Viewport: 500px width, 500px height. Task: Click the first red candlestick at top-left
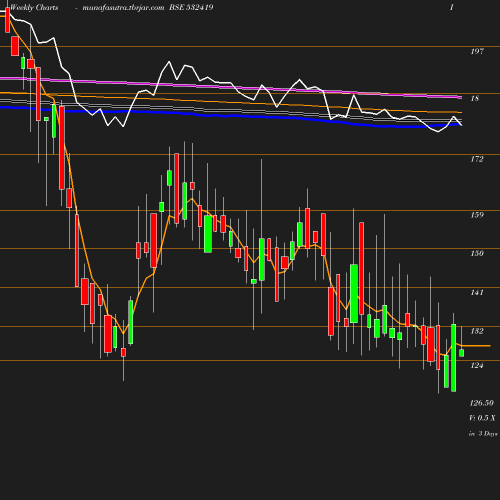tap(8, 20)
